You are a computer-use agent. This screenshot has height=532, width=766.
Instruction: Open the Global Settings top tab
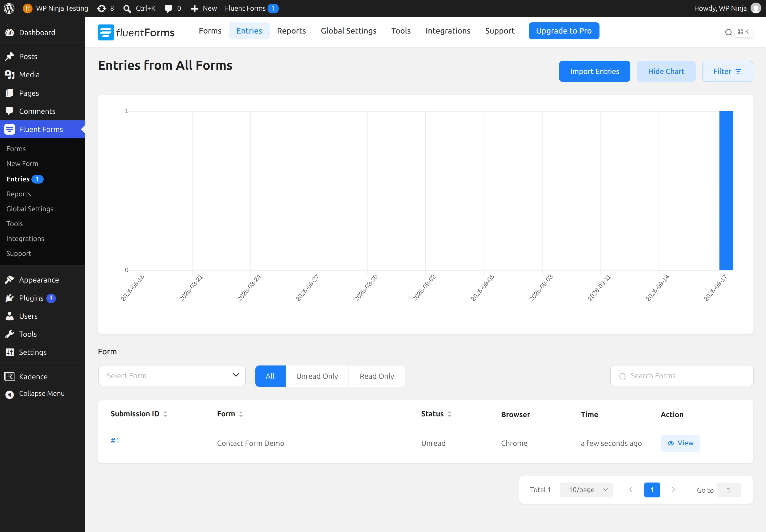[348, 31]
